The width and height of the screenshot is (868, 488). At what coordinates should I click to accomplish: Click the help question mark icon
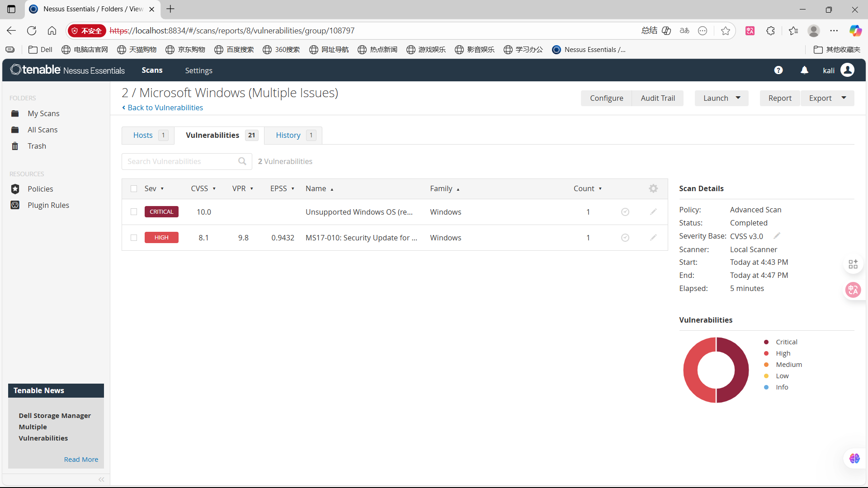(778, 70)
